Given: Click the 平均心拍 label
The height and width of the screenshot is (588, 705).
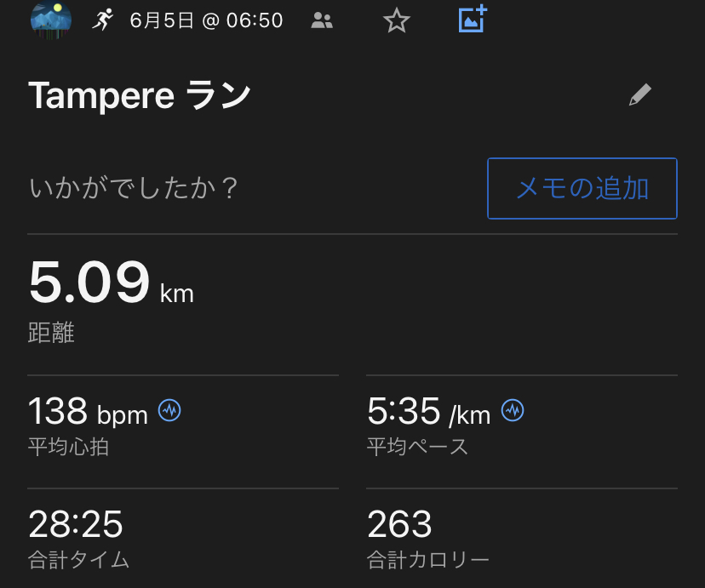Looking at the screenshot, I should pos(69,447).
